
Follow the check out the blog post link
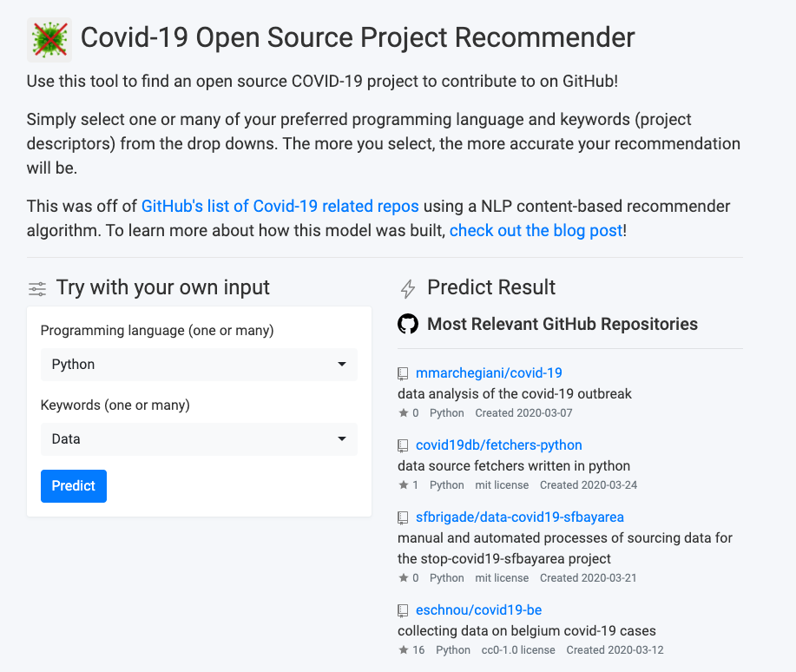tap(536, 231)
